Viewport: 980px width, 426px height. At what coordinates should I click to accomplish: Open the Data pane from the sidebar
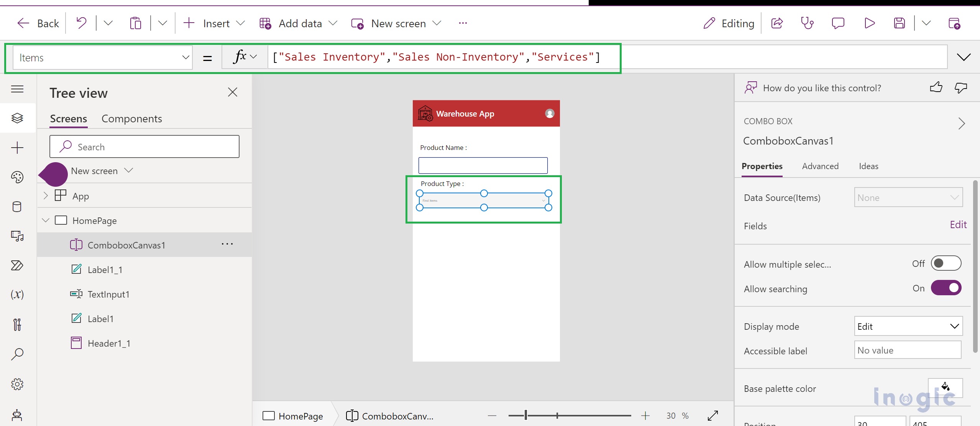[x=17, y=207]
